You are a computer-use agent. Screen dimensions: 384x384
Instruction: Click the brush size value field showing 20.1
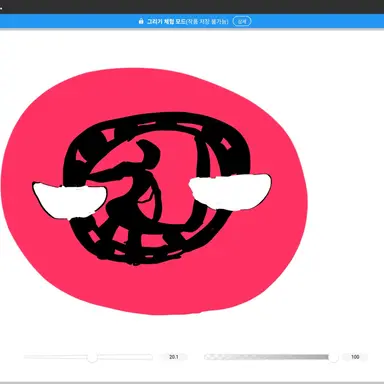click(174, 357)
